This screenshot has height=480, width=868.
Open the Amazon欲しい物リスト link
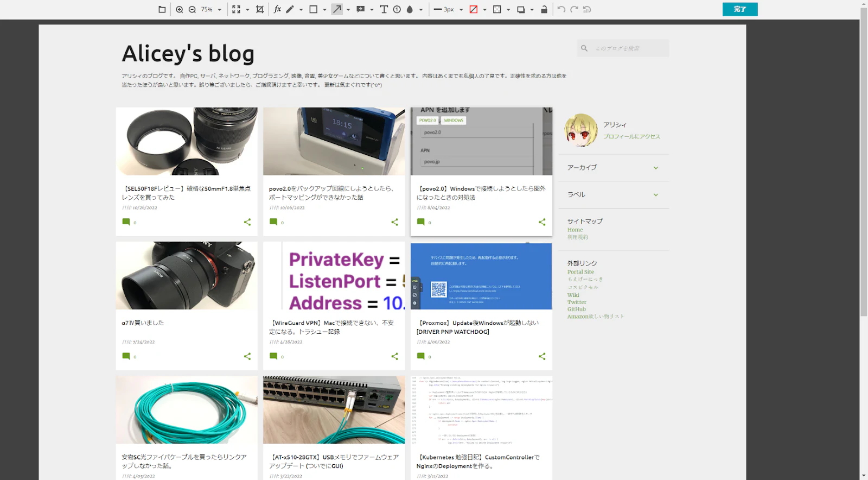pos(596,317)
